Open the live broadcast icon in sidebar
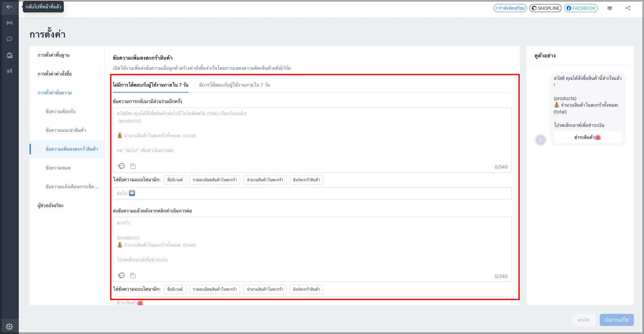 pyautogui.click(x=9, y=23)
